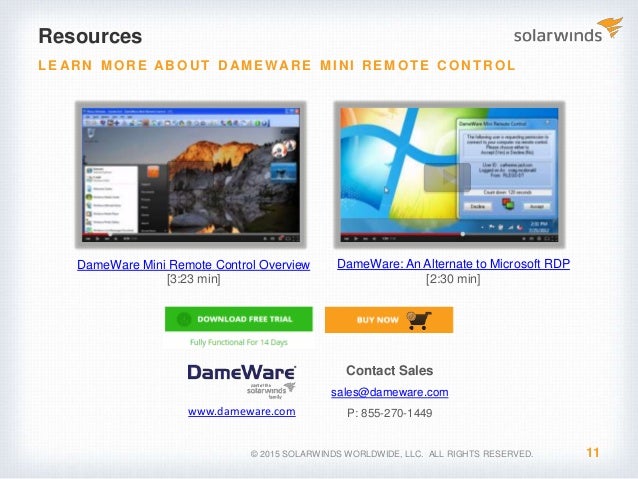Image resolution: width=638 pixels, height=479 pixels.
Task: Click the DameWare logo
Action: [x=242, y=380]
